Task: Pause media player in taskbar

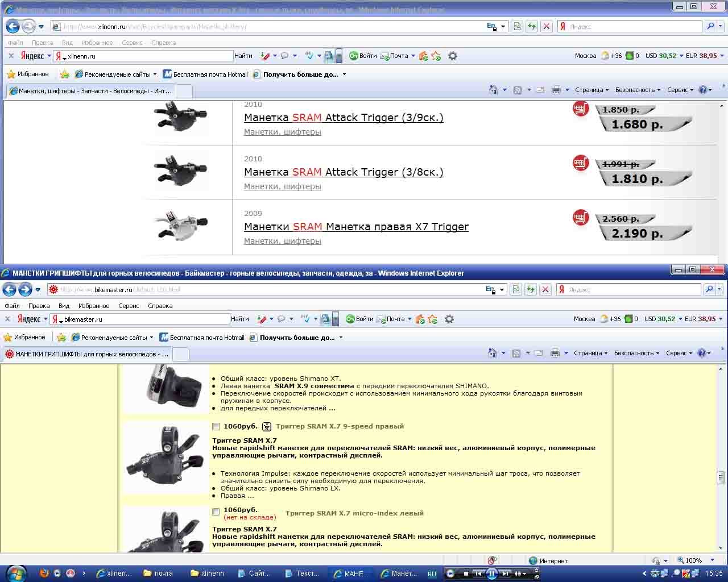Action: pos(492,573)
